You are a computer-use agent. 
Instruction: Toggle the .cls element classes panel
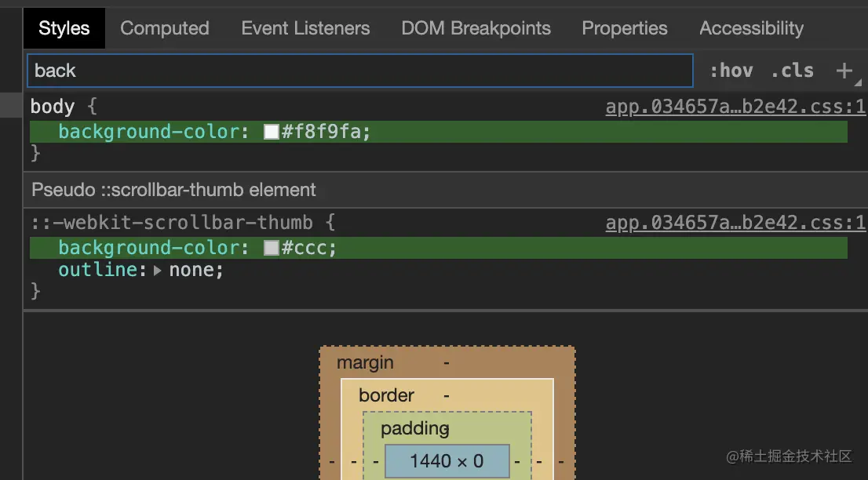click(792, 71)
